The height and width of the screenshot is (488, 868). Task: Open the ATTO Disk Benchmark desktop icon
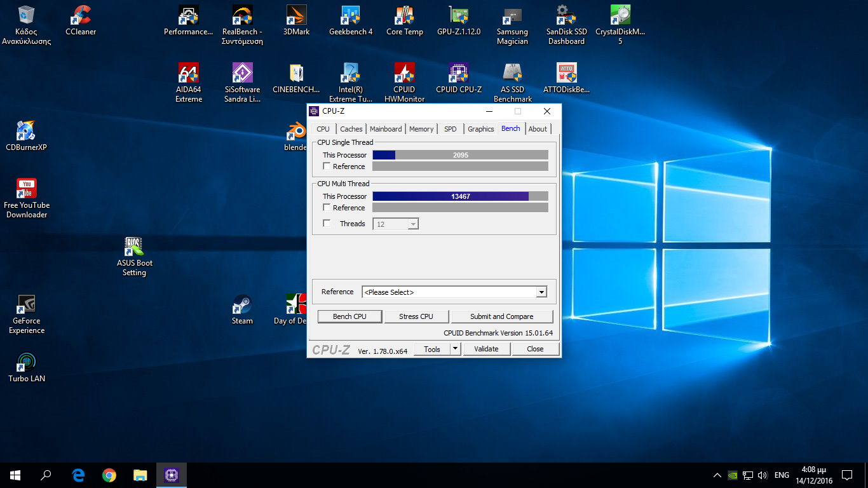(566, 79)
